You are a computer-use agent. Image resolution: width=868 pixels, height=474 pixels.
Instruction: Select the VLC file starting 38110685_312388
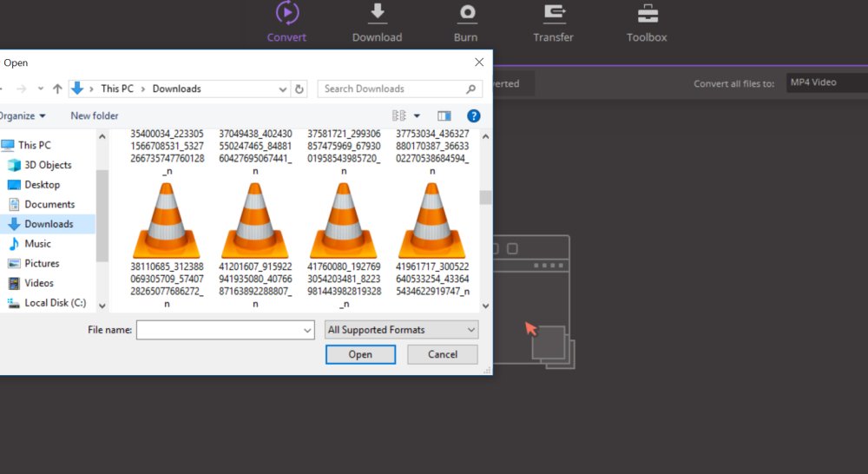pos(167,246)
